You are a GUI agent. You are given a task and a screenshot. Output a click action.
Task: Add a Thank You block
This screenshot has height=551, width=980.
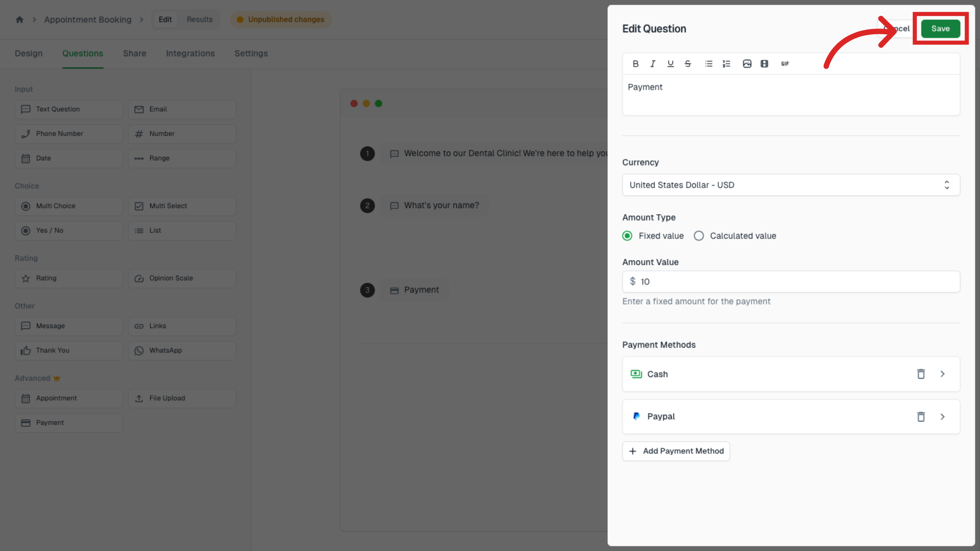[69, 351]
